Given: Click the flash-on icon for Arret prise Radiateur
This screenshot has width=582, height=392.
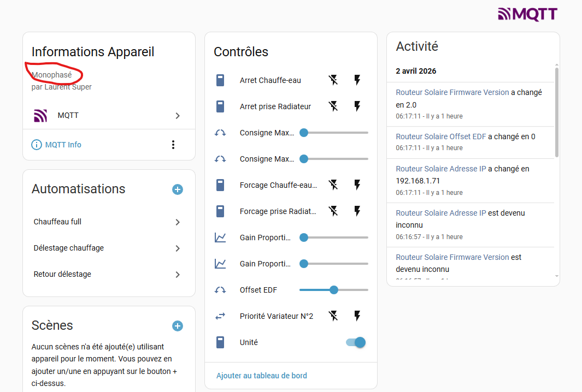Looking at the screenshot, I should [x=357, y=106].
